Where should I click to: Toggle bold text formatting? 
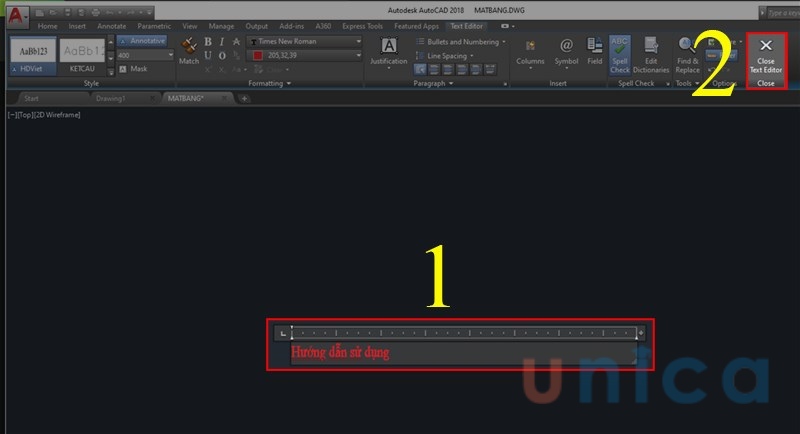point(208,42)
